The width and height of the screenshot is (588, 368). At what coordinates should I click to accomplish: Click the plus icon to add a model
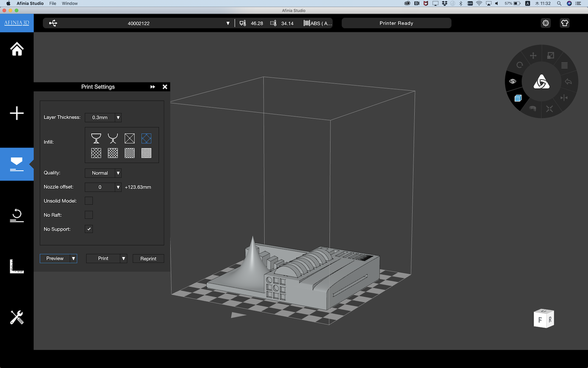tap(17, 113)
